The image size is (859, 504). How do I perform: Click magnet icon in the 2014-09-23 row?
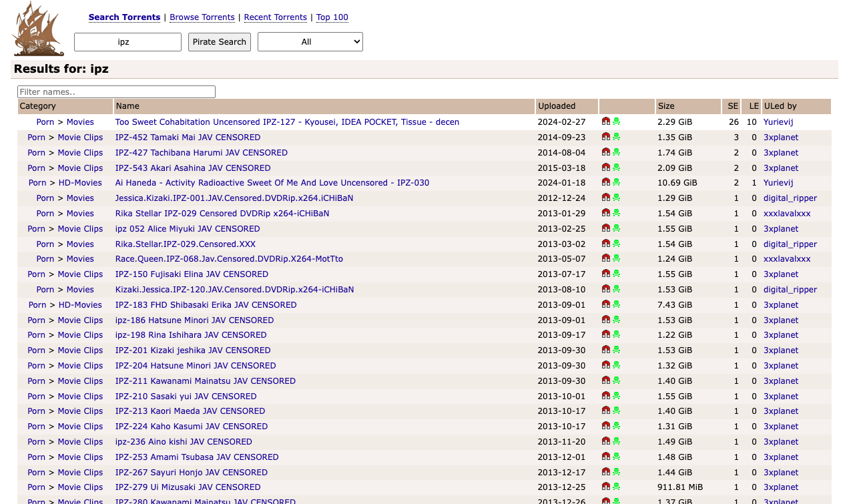[x=606, y=137]
